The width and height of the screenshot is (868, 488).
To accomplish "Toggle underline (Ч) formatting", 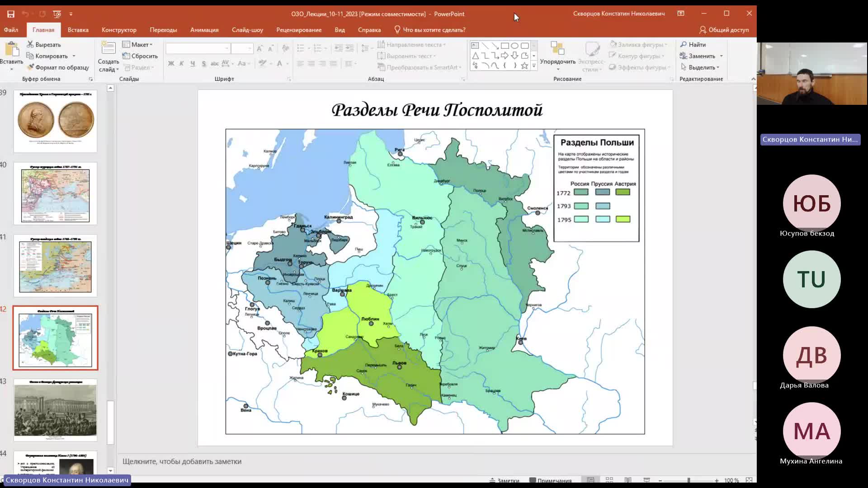I will [x=193, y=64].
